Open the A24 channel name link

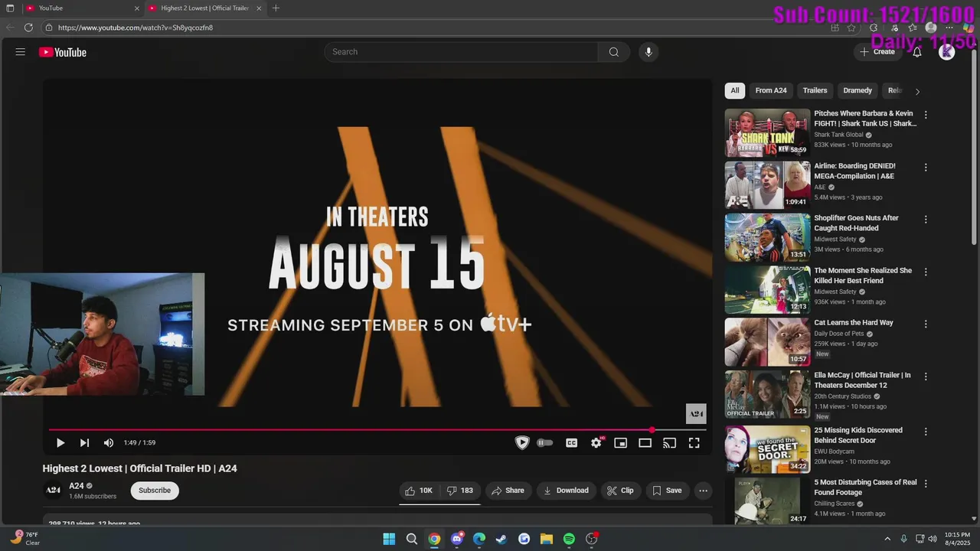[77, 486]
